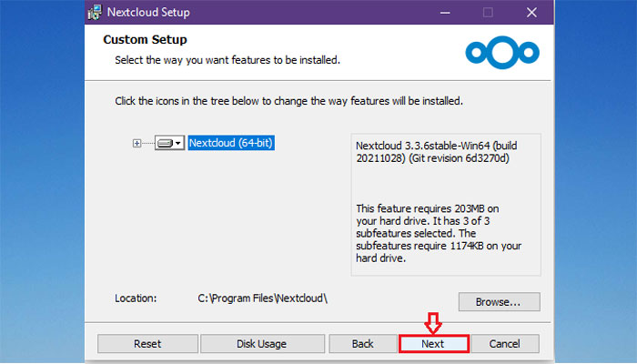
Task: Click the red arrow pointing at Next
Action: point(433,322)
